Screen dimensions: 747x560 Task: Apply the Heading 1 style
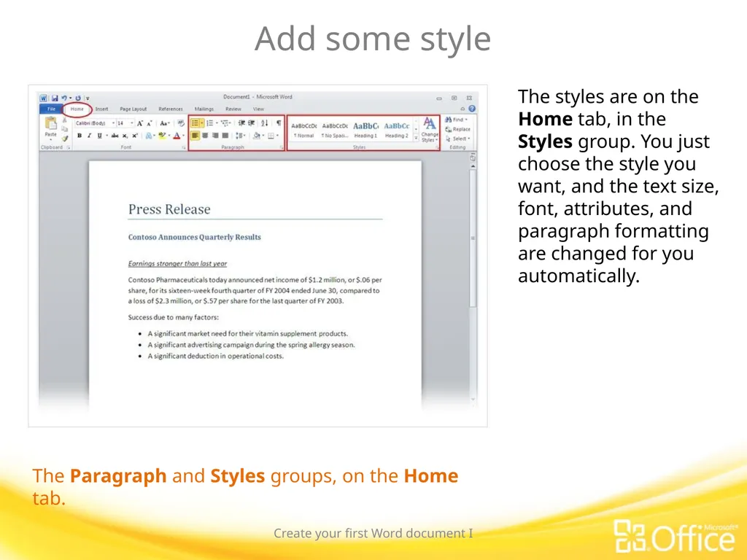point(366,131)
